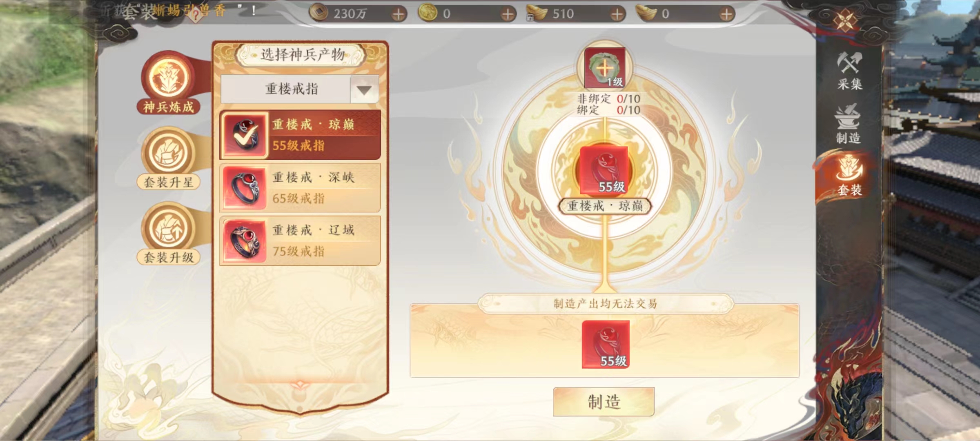Viewport: 980px width, 441px height.
Task: View the 55级 output item thumbnail
Action: (606, 344)
